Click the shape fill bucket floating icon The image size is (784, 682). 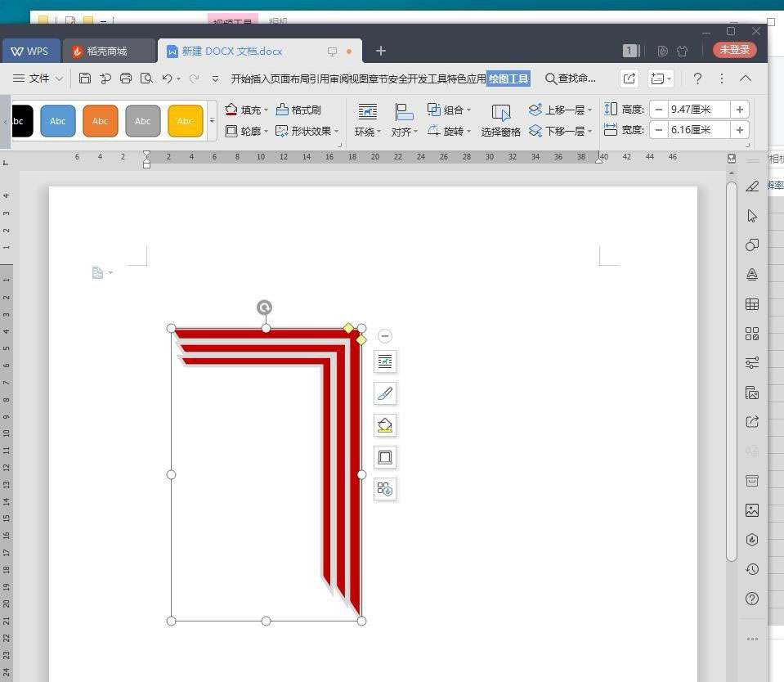(385, 425)
